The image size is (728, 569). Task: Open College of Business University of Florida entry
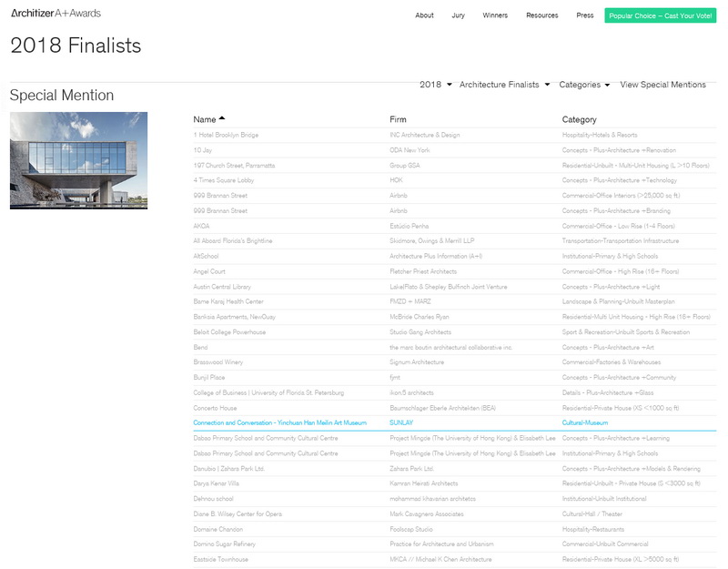click(268, 392)
